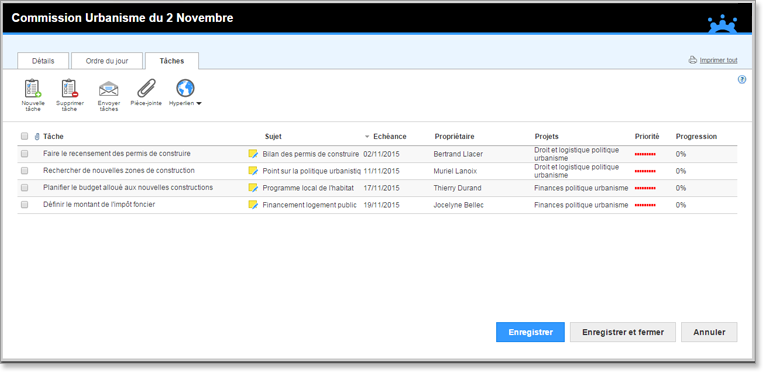The height and width of the screenshot is (380, 772).
Task: Click the Enregistrer button
Action: pyautogui.click(x=530, y=332)
